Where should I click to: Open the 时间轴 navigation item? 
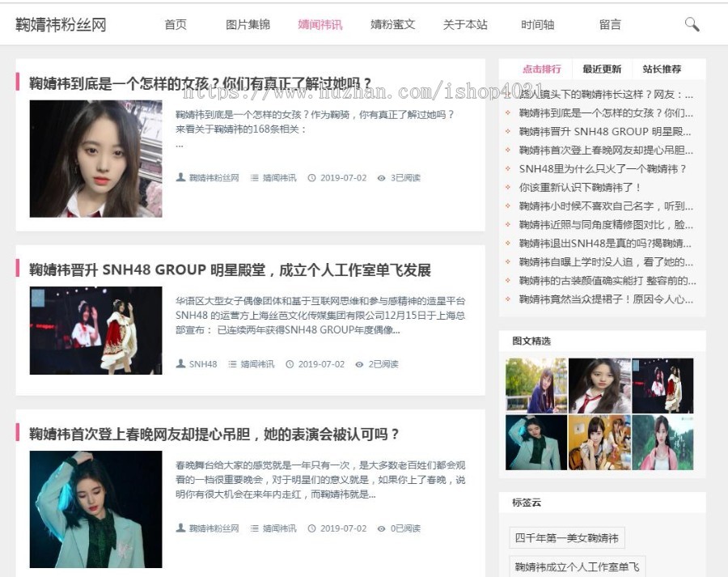click(x=539, y=24)
